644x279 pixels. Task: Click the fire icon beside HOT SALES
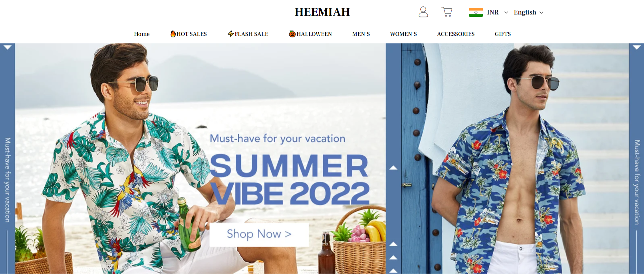click(x=173, y=34)
